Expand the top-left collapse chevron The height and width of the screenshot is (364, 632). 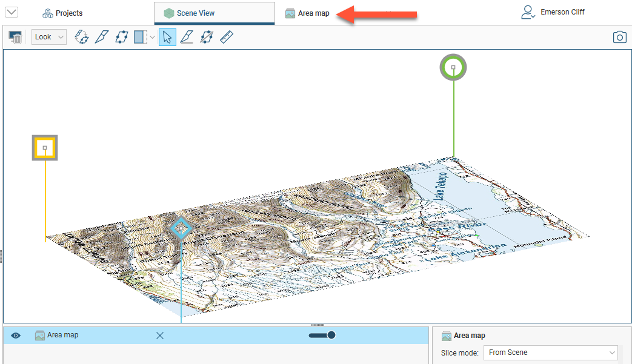[12, 12]
